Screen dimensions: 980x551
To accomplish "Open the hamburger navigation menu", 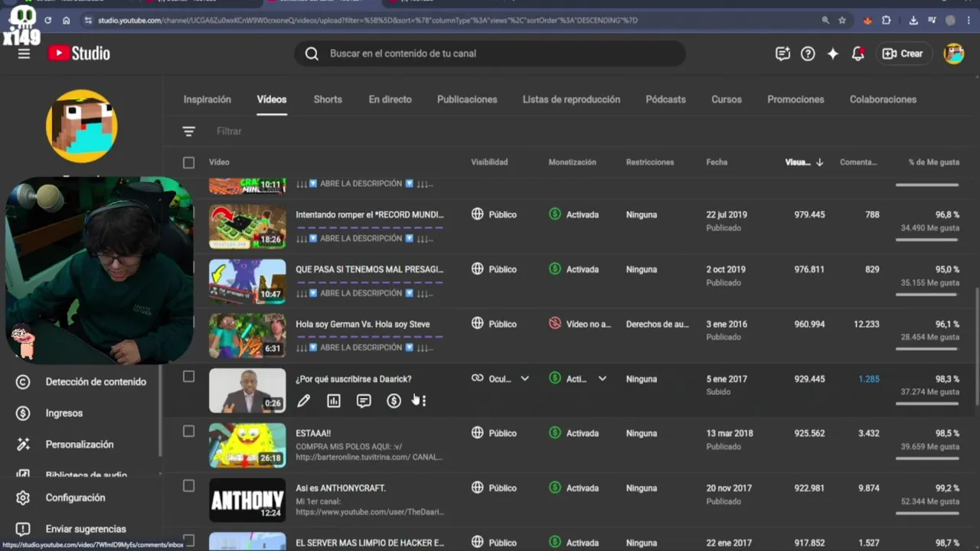I will pyautogui.click(x=24, y=54).
